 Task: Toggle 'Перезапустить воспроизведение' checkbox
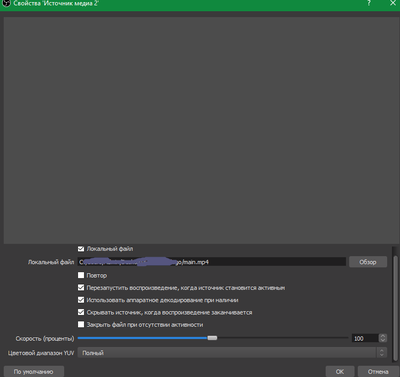coord(81,287)
